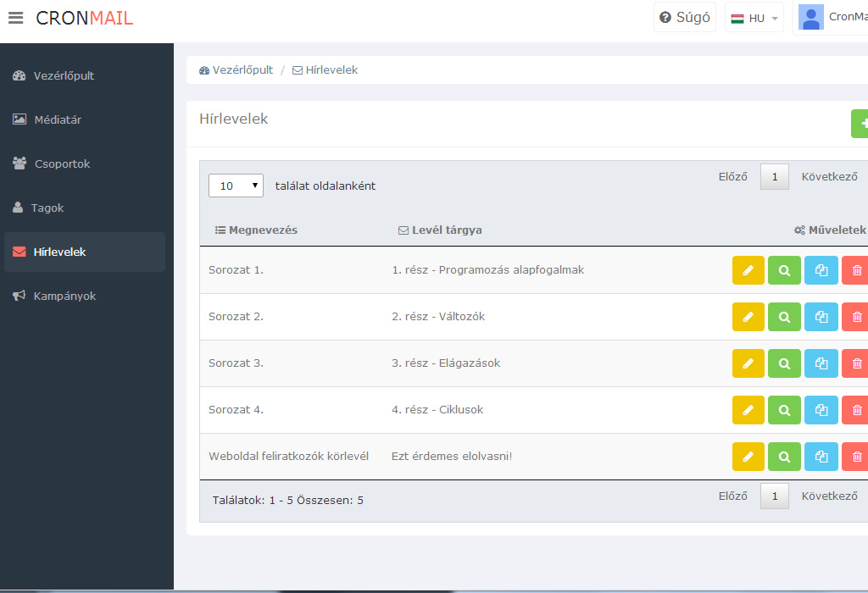Select the Sorozat 4. name cell
The image size is (868, 593).
[236, 410]
